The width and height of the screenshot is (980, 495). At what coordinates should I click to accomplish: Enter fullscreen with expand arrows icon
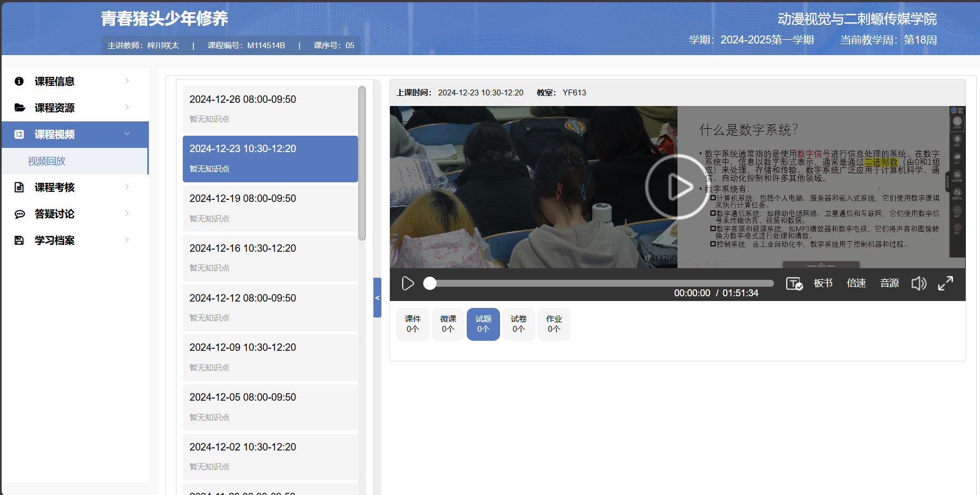946,284
